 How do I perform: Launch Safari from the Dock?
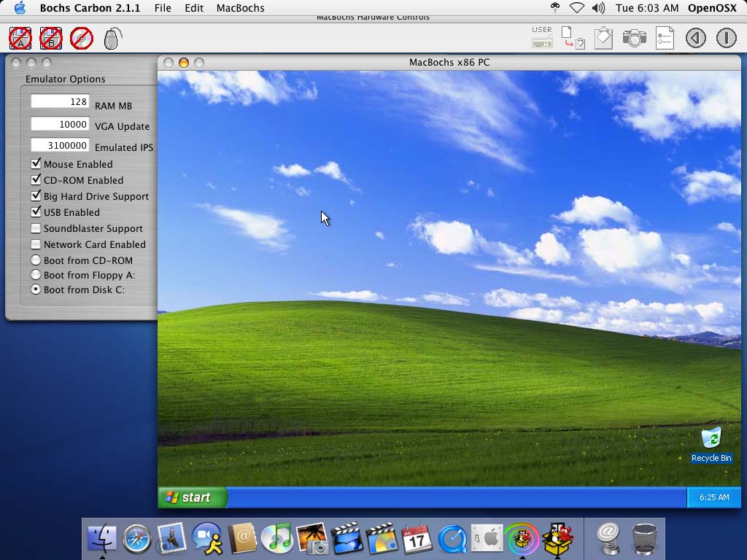click(136, 540)
